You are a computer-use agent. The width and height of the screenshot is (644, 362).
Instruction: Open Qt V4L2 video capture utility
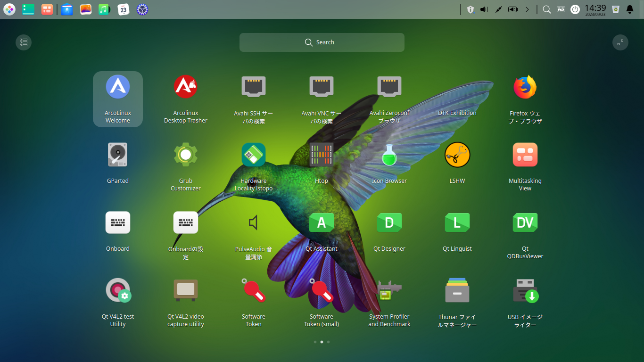point(186,303)
